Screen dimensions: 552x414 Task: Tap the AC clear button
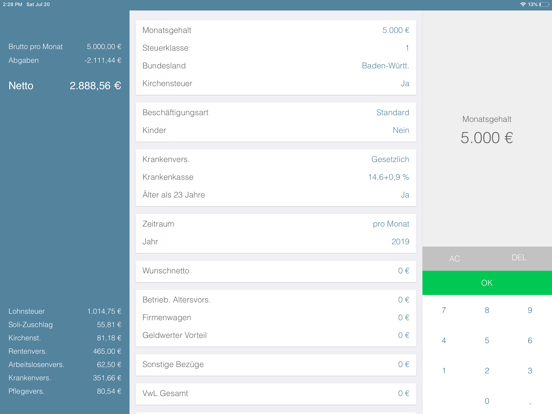(454, 259)
